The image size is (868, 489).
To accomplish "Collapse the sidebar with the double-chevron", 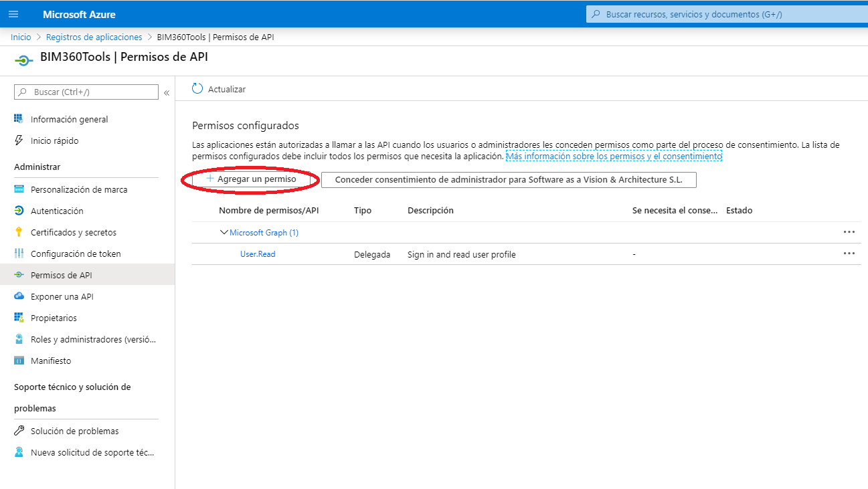I will 167,93.
